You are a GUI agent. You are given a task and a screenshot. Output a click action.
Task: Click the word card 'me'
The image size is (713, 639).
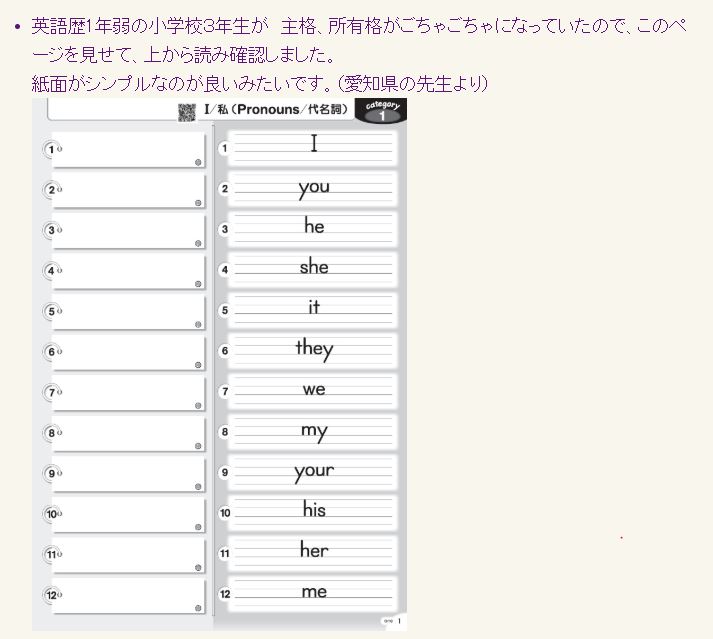(313, 592)
